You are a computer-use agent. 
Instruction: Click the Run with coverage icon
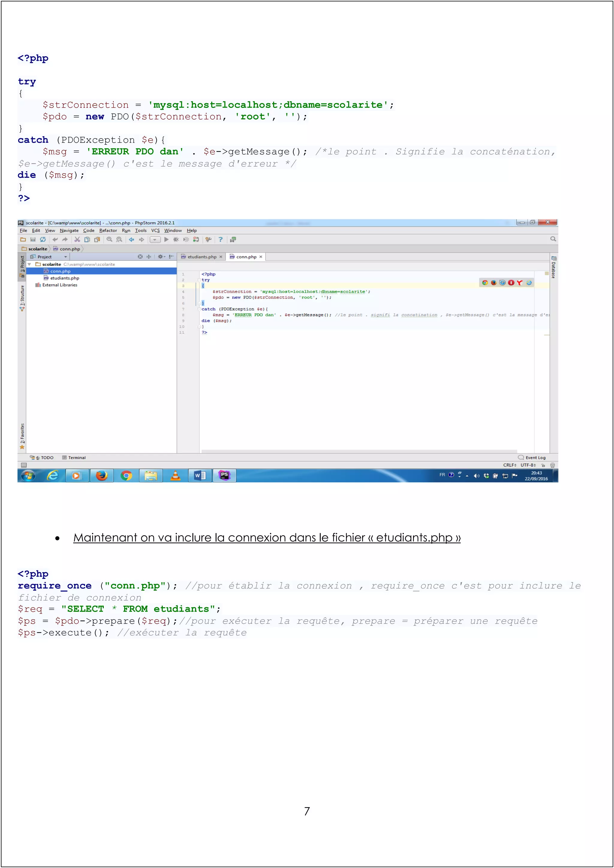pos(186,239)
